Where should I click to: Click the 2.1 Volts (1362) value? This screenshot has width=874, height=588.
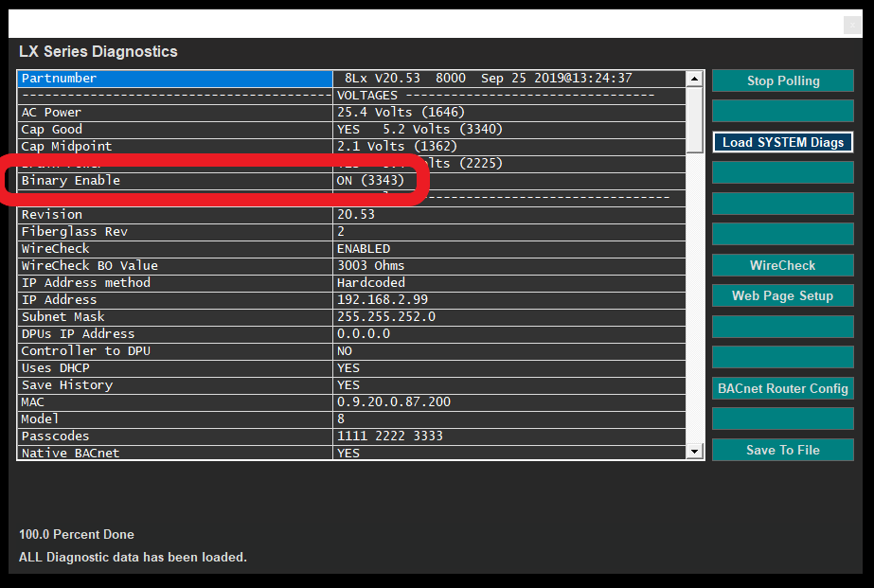(x=397, y=147)
